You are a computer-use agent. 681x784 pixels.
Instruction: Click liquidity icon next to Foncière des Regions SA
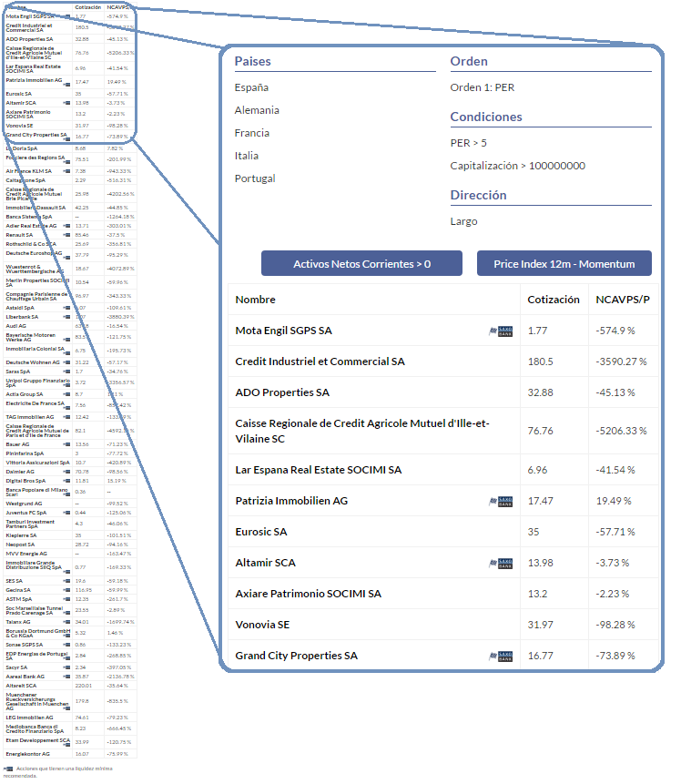[x=66, y=162]
